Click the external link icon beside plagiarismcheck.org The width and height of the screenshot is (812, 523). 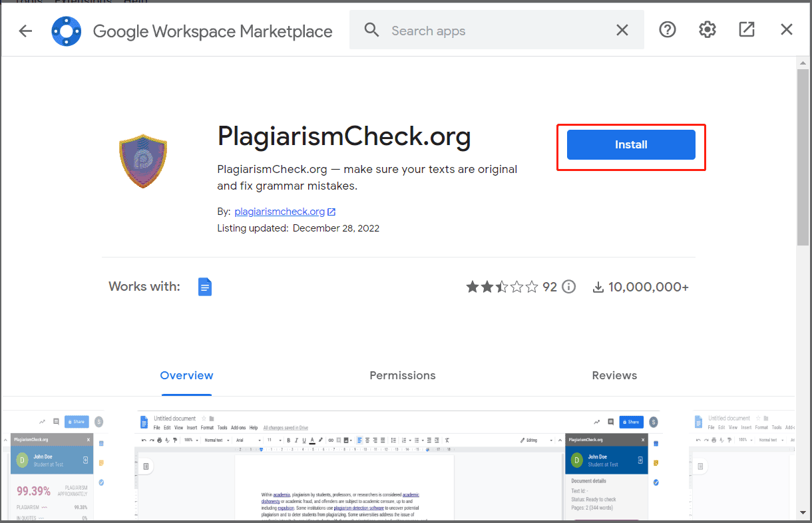331,212
